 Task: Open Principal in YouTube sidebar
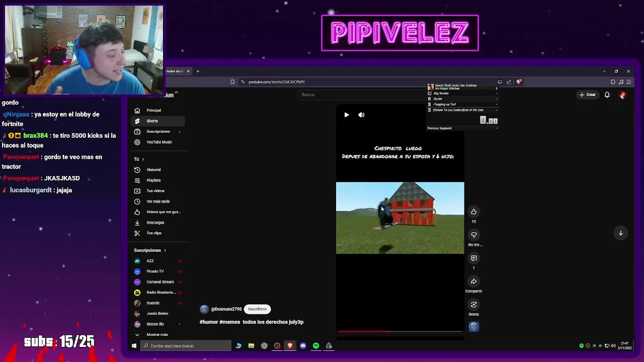(158, 111)
